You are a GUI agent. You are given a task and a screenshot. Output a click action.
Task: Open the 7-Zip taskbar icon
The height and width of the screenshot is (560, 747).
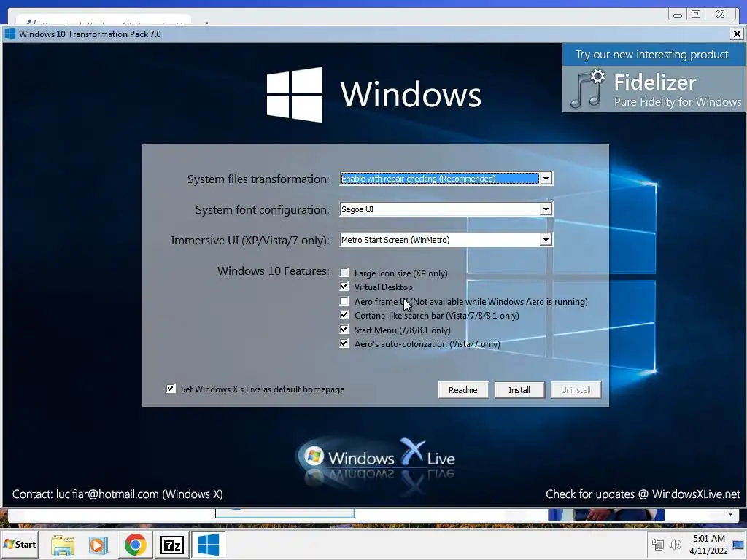pos(172,544)
